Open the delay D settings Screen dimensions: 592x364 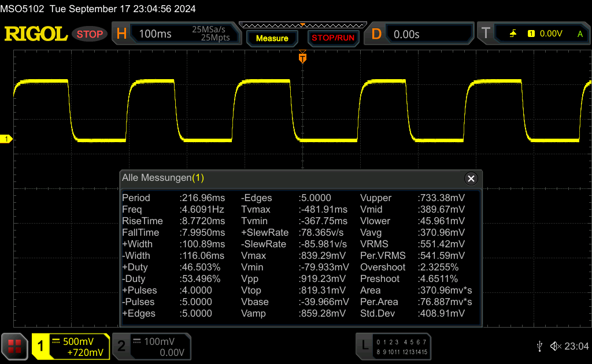click(x=376, y=34)
